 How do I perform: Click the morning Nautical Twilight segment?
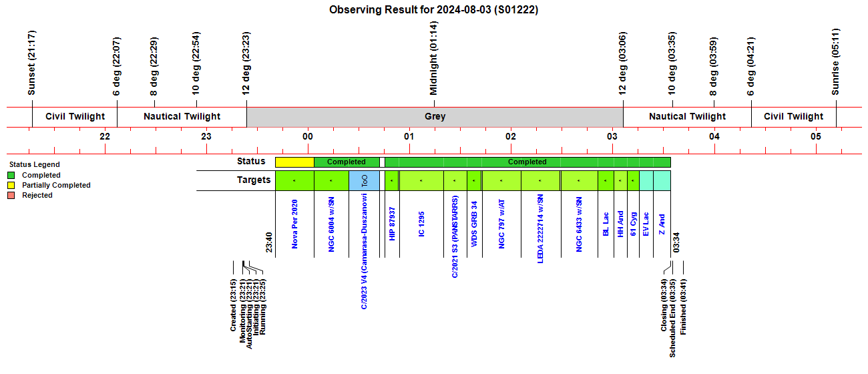tap(687, 117)
